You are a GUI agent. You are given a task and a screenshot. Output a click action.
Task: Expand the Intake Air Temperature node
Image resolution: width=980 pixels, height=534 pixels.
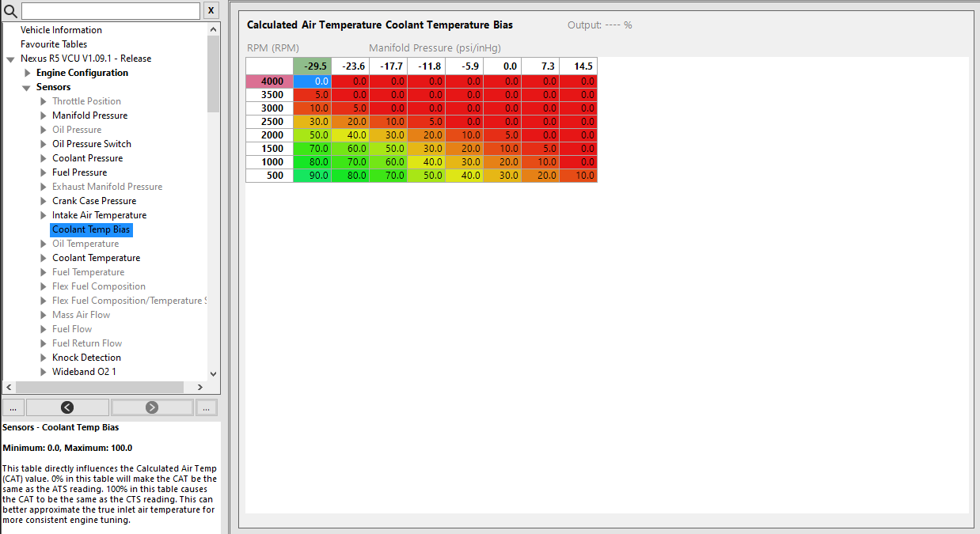tap(44, 215)
